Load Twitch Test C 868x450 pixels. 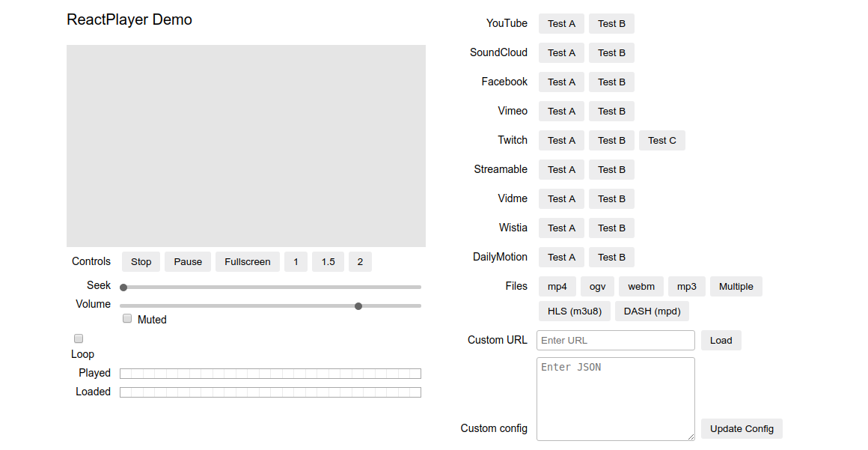coord(662,140)
